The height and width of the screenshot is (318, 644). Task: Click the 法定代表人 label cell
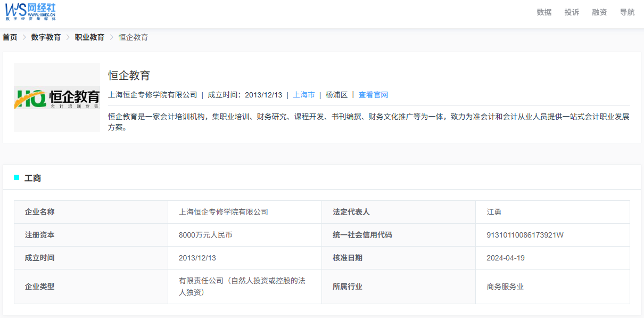click(x=399, y=212)
